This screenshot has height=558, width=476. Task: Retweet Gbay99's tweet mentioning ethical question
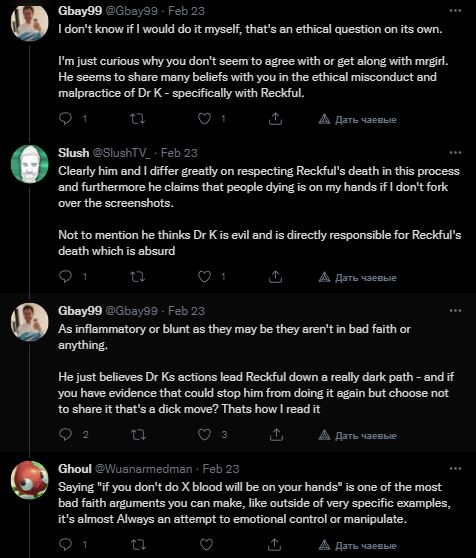[x=137, y=119]
